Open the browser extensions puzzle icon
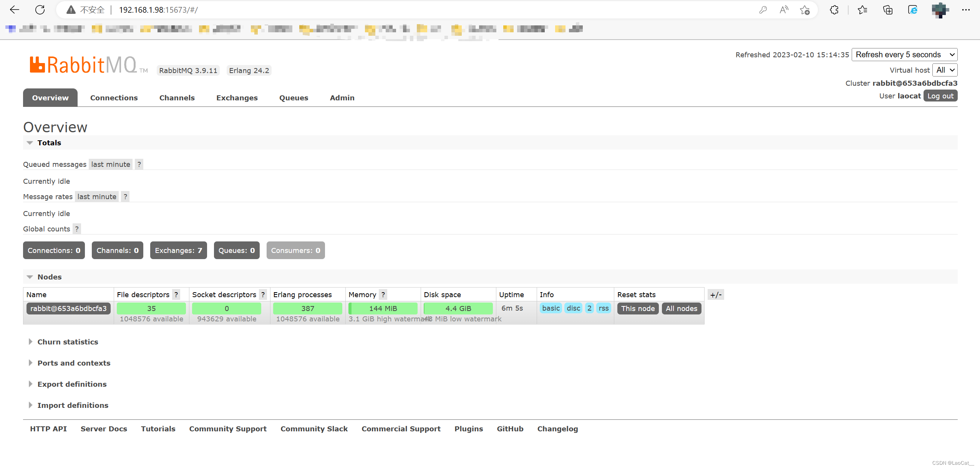980x469 pixels. pyautogui.click(x=834, y=10)
